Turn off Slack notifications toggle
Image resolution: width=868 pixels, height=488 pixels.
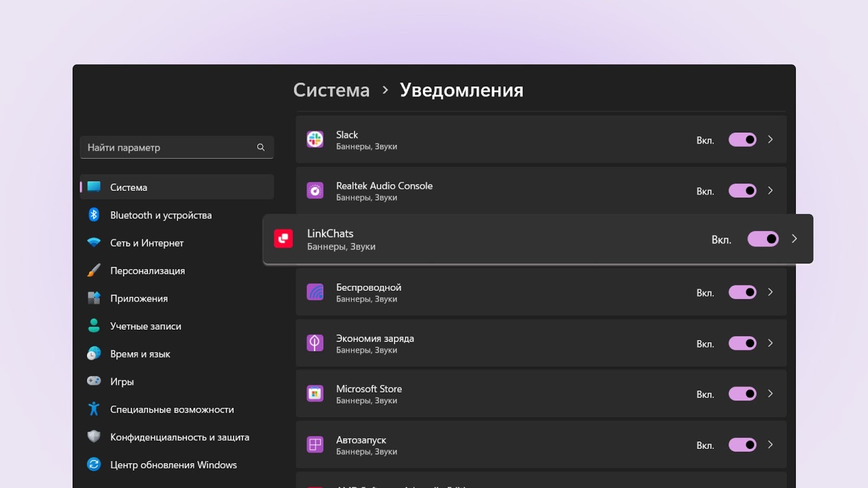tap(742, 139)
